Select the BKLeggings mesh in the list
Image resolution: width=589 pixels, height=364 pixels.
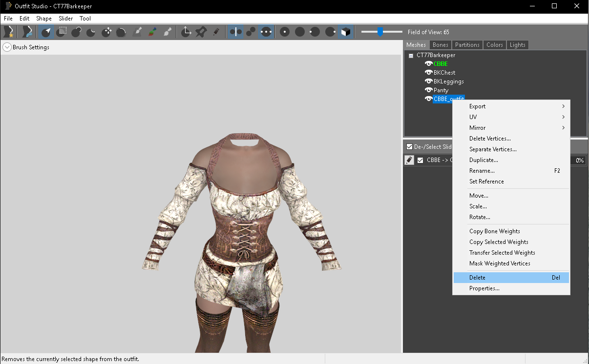point(448,81)
